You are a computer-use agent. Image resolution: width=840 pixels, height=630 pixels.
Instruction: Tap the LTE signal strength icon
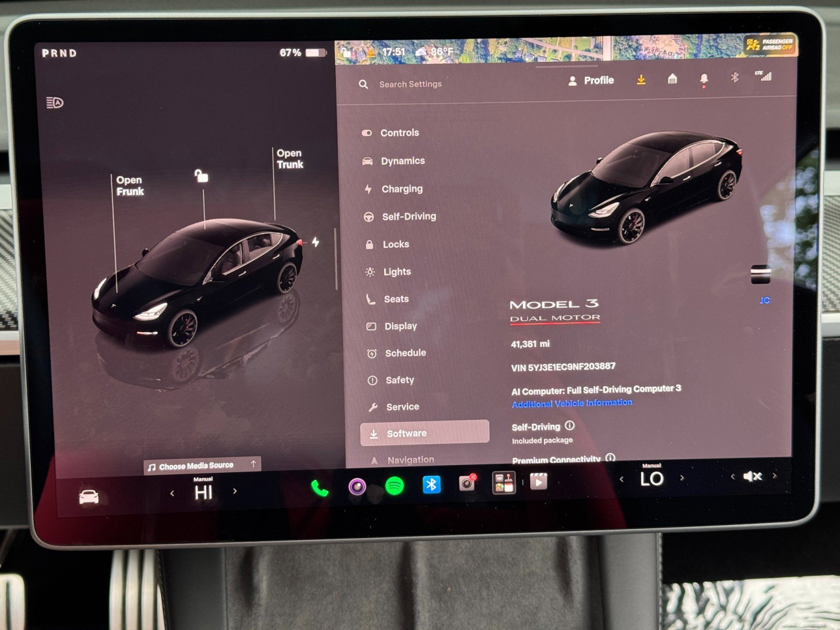[764, 76]
